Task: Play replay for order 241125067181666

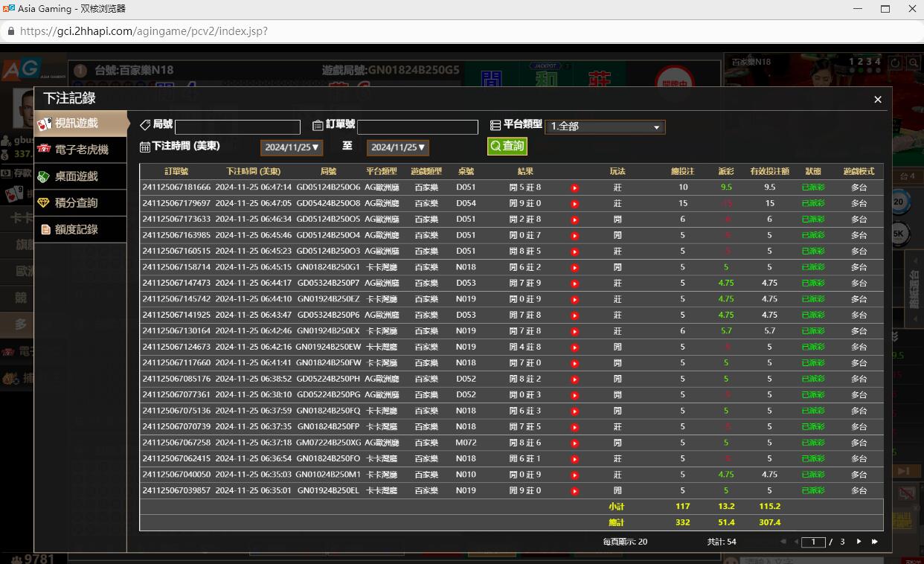Action: pos(574,188)
